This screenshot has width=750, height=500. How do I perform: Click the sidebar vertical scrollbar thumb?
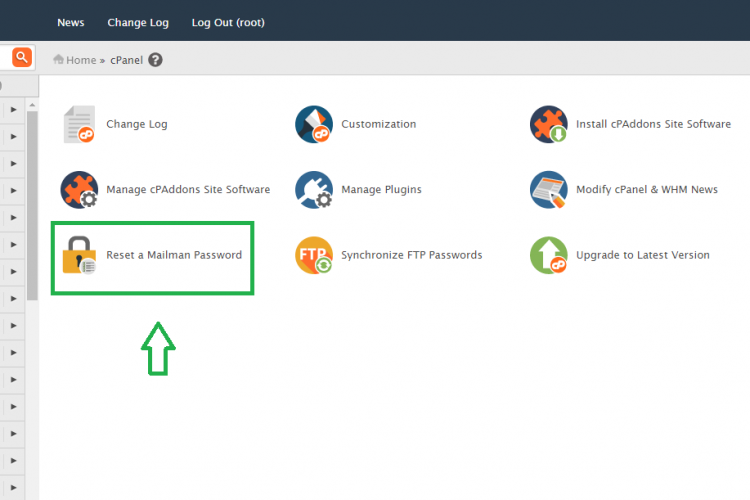32,206
